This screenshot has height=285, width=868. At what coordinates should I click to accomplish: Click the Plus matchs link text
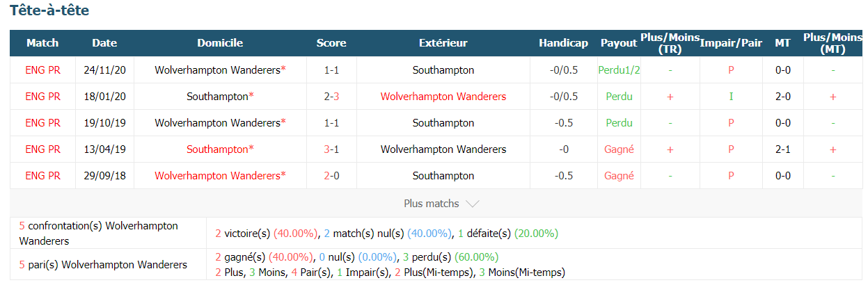click(x=432, y=204)
